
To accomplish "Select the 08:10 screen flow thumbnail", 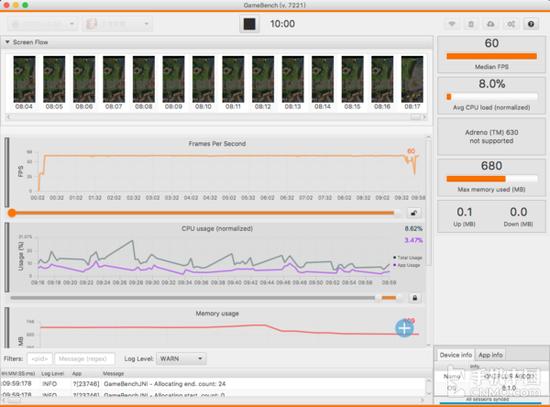I will [203, 79].
